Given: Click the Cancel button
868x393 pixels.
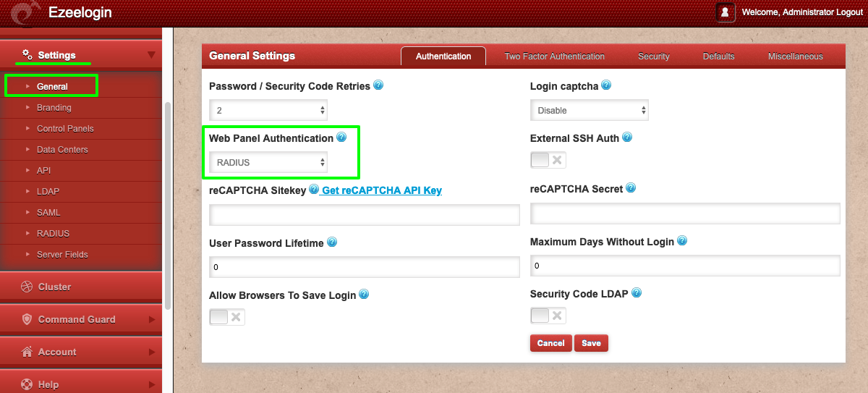Looking at the screenshot, I should 551,343.
